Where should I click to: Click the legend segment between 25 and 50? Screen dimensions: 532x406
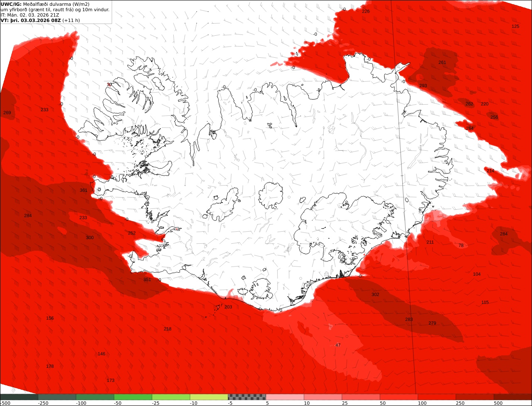click(361, 397)
